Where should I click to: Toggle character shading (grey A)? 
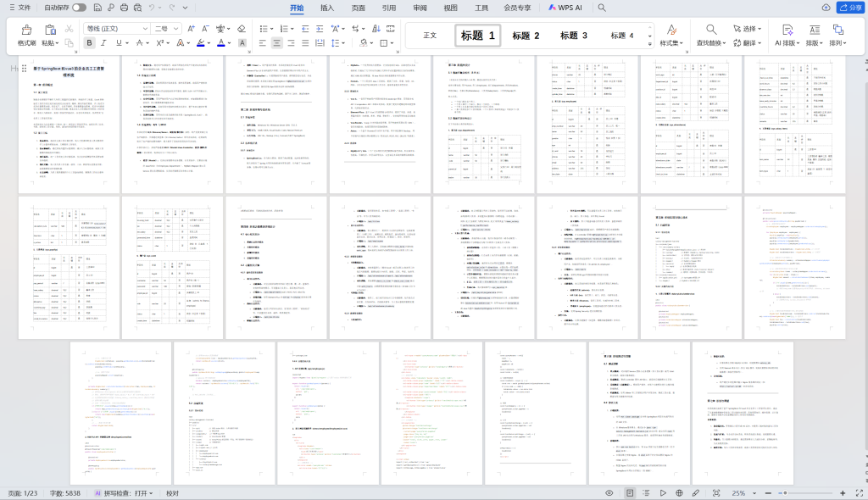pos(242,42)
